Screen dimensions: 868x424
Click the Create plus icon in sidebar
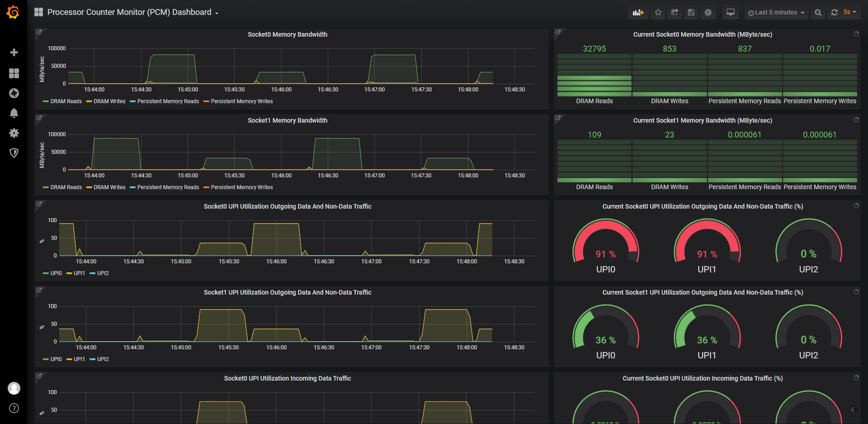(x=14, y=52)
